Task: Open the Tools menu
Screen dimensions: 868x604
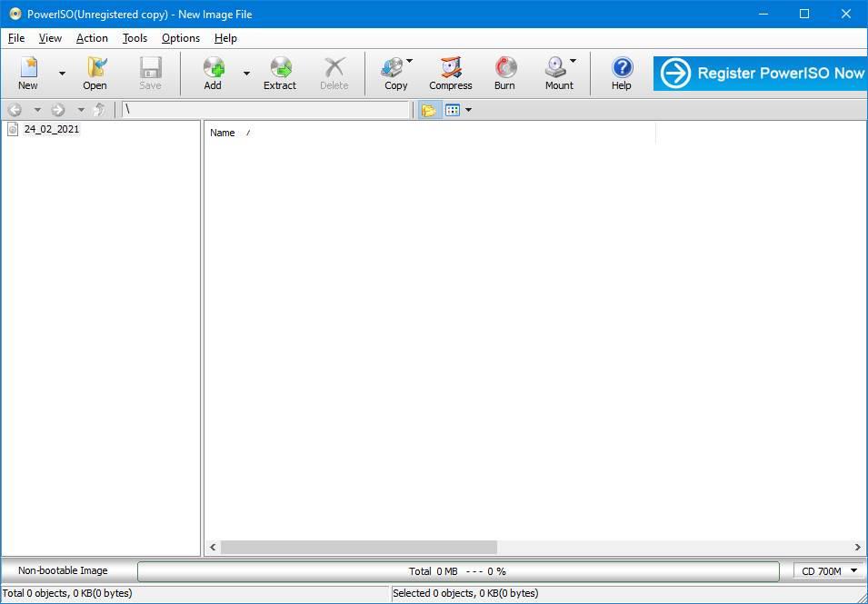Action: [135, 38]
